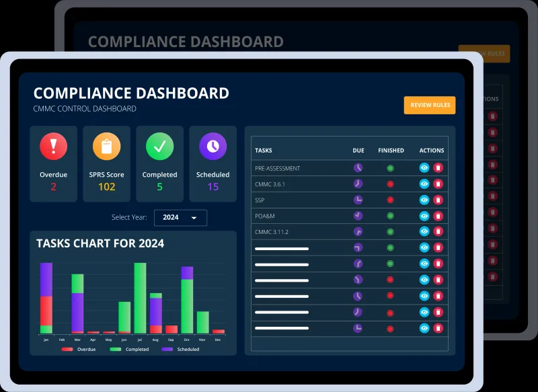Click the green Nov bar
This screenshot has width=538, height=392.
(x=203, y=322)
